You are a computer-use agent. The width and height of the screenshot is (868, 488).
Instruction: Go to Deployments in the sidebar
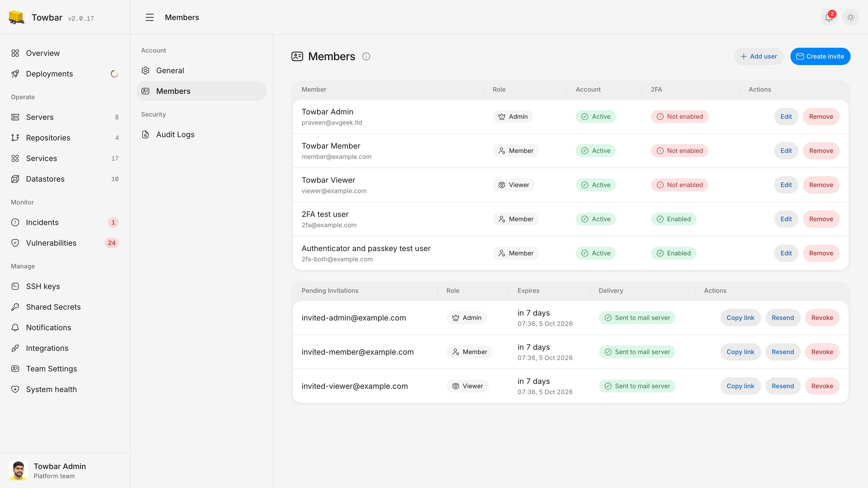point(65,74)
